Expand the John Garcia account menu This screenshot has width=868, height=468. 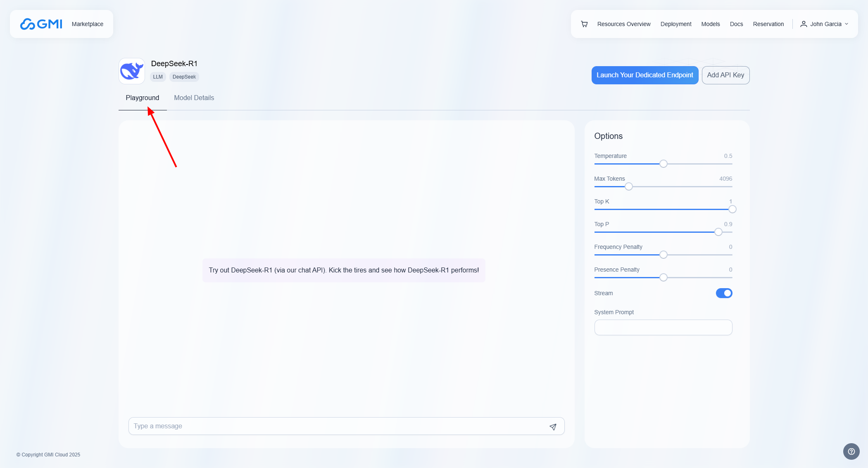pos(825,24)
